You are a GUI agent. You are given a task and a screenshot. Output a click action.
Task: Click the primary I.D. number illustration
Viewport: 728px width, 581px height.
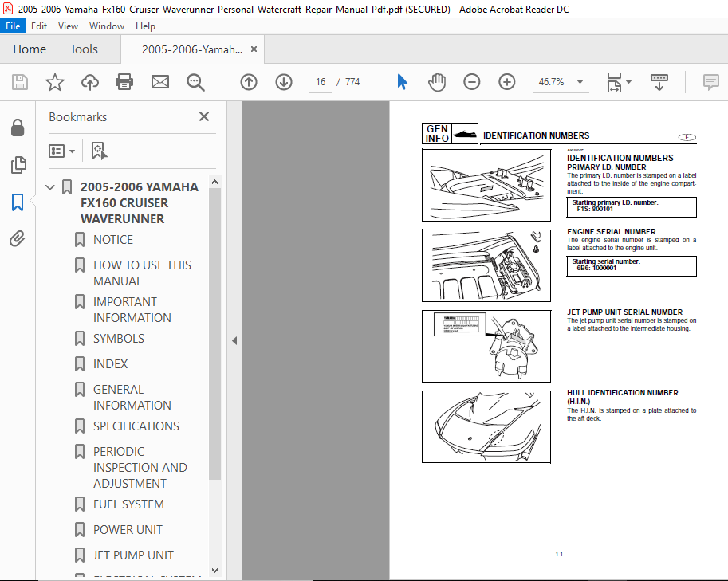[486, 185]
